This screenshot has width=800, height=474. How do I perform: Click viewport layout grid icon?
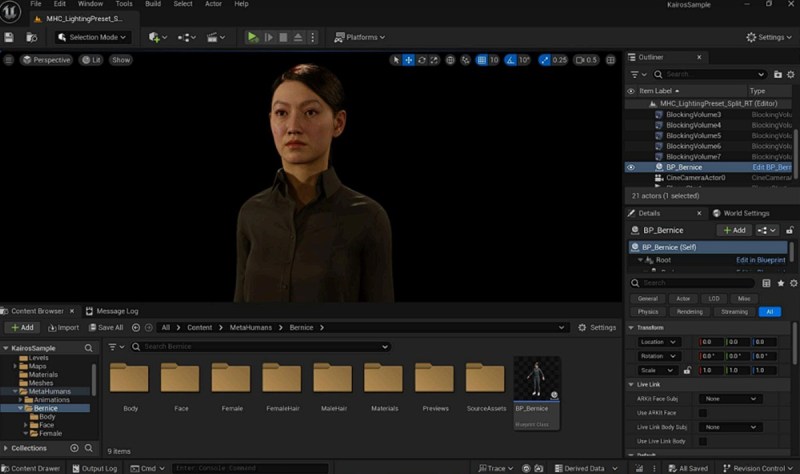610,60
